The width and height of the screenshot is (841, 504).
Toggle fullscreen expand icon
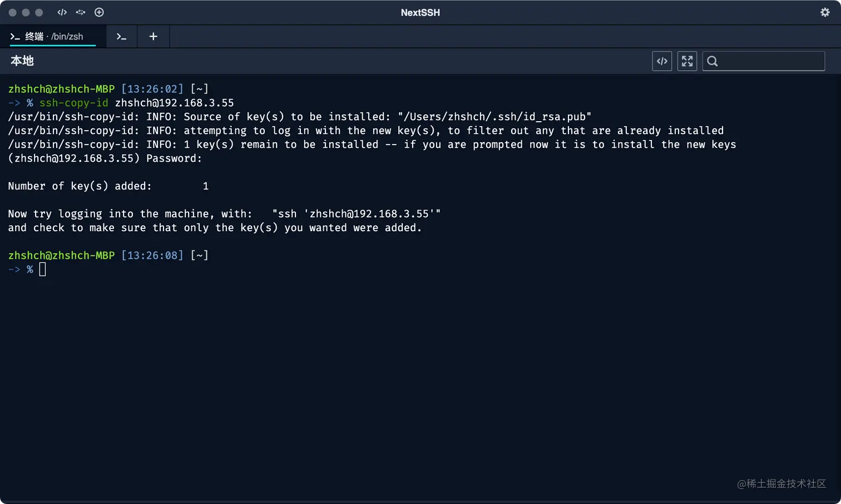coord(687,61)
